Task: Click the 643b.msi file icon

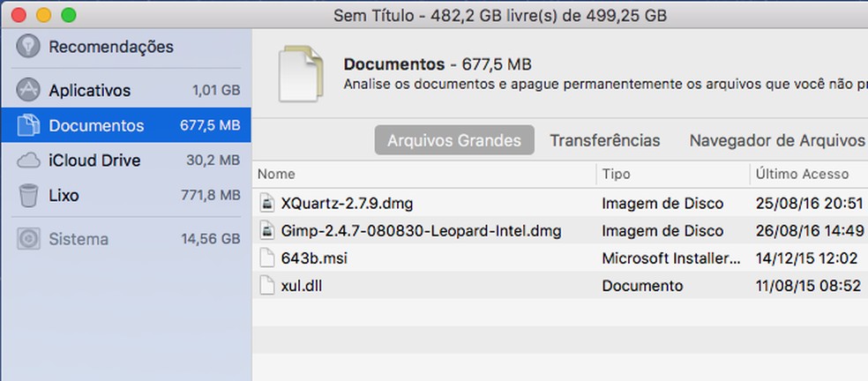Action: 268,258
